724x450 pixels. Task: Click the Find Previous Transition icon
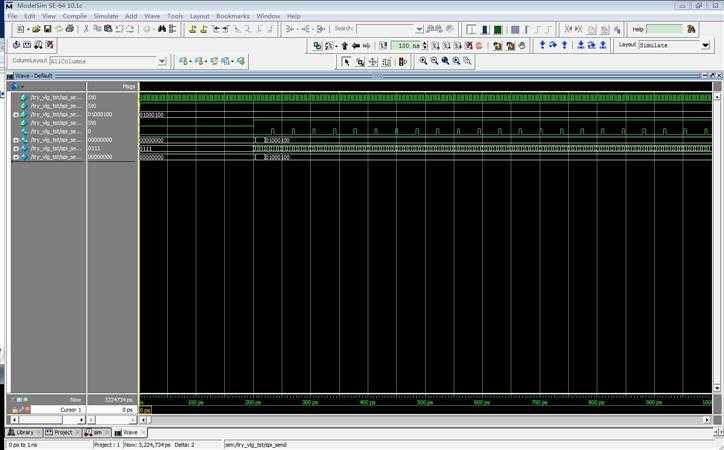point(215,29)
